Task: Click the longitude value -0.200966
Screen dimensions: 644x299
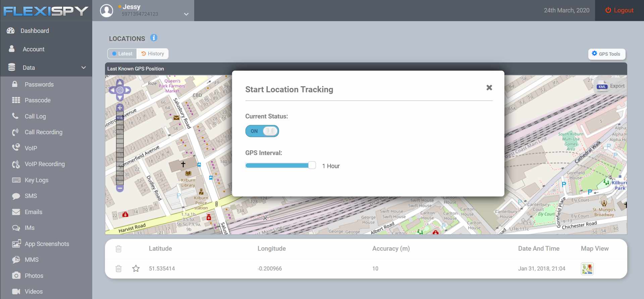Action: coord(270,268)
